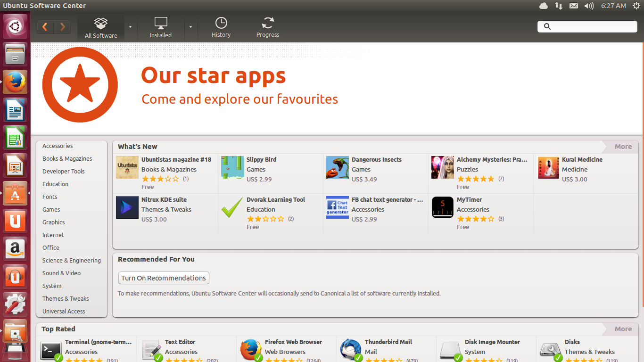
Task: Select Science & Engineering category
Action: pos(72,261)
